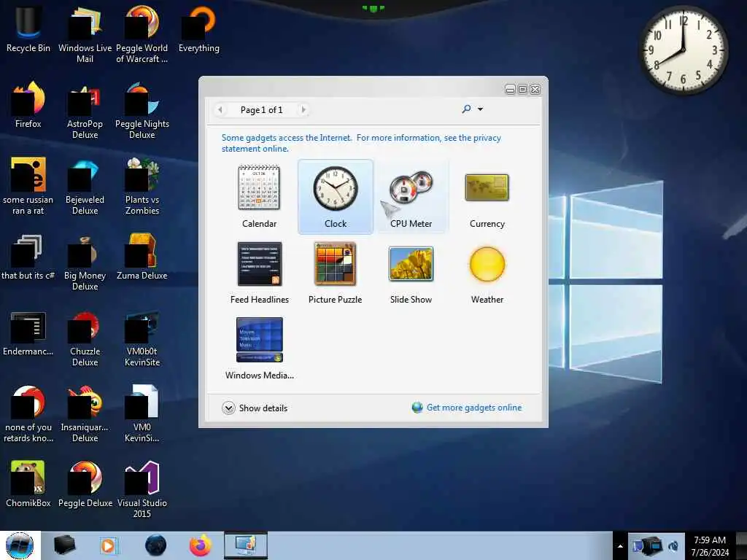This screenshot has width=747, height=560.
Task: Go to previous gadget page arrow
Action: coord(220,110)
